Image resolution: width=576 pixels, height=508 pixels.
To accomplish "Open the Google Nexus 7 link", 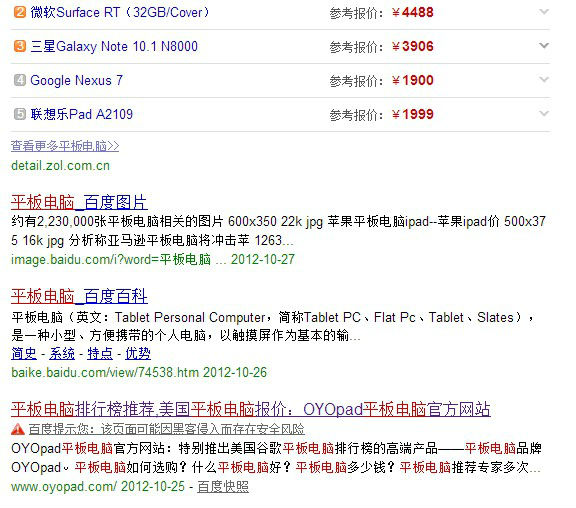I will (x=76, y=80).
